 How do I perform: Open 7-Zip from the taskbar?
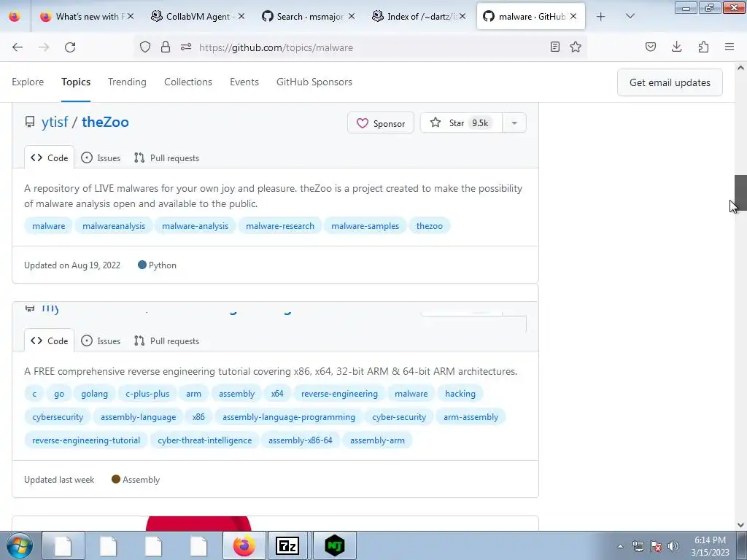287,545
